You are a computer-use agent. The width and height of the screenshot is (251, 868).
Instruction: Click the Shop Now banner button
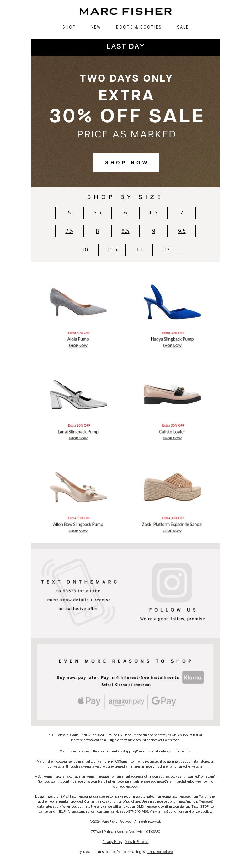click(x=126, y=162)
